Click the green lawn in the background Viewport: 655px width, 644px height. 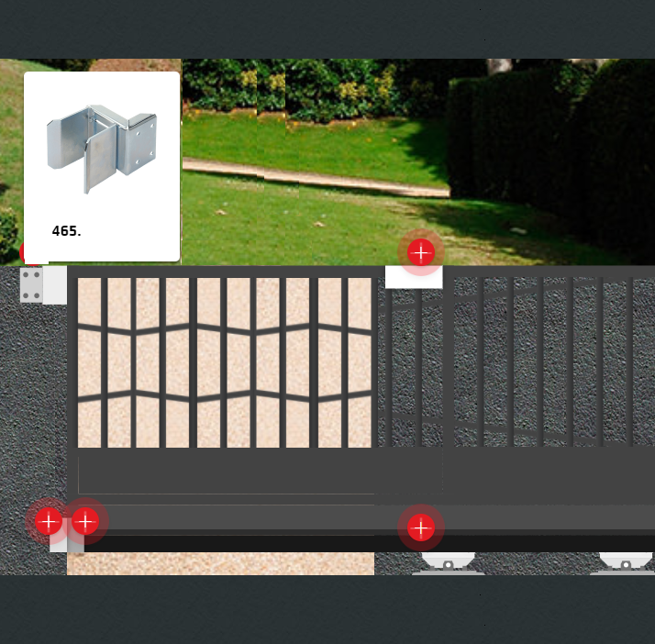click(x=303, y=211)
